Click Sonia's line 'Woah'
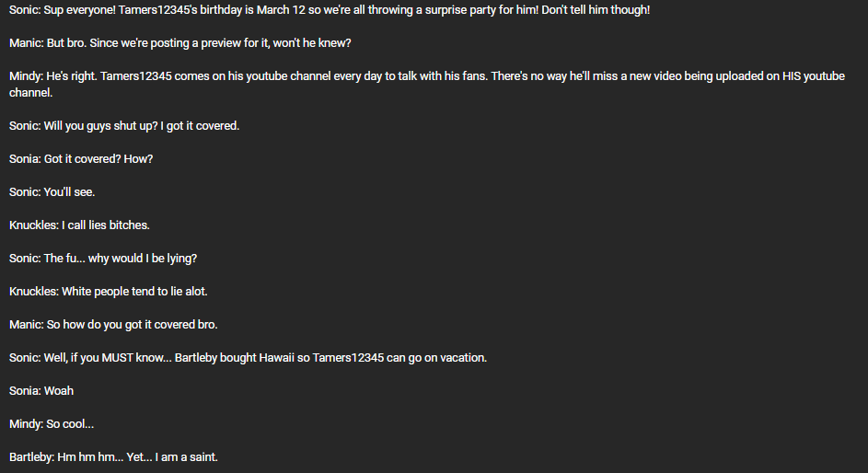Viewport: 868px width, 473px height. pos(41,391)
